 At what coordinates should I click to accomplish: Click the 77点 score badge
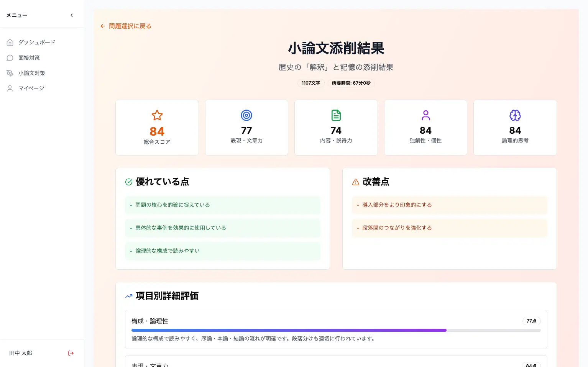pos(531,321)
